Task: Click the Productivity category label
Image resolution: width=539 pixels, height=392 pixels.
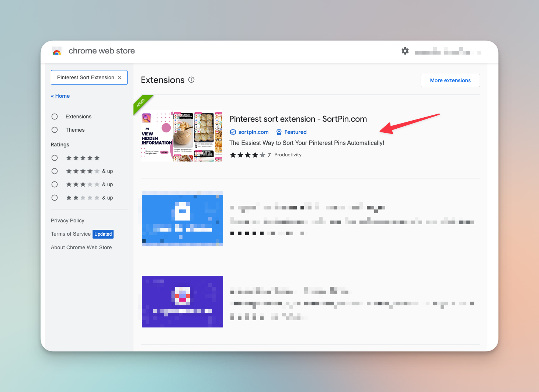Action: coord(288,155)
